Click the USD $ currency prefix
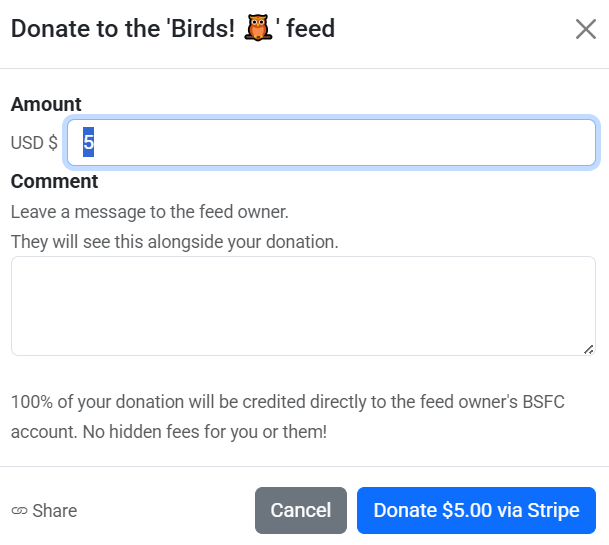Viewport: 609px width, 545px height. coord(34,143)
